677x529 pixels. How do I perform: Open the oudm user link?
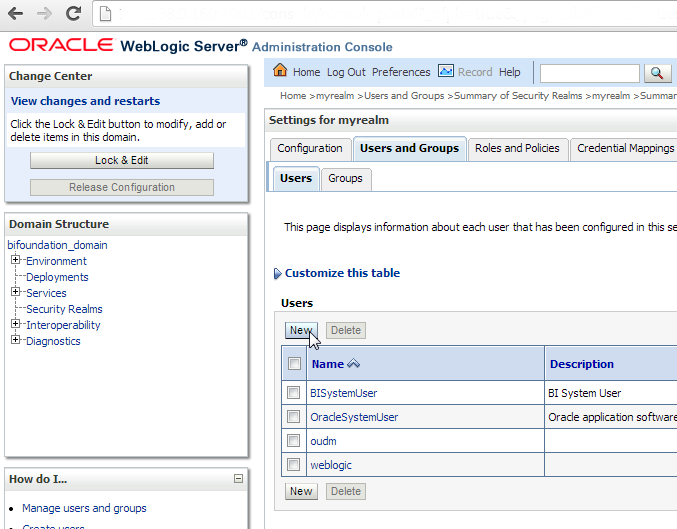323,441
